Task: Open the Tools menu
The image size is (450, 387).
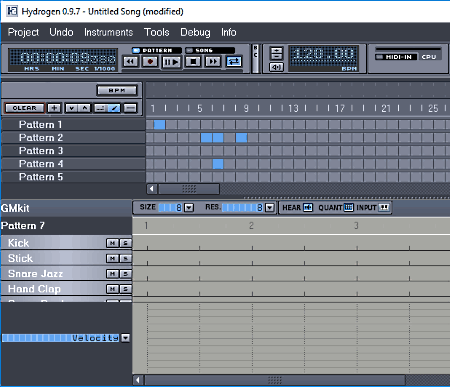Action: [x=157, y=32]
